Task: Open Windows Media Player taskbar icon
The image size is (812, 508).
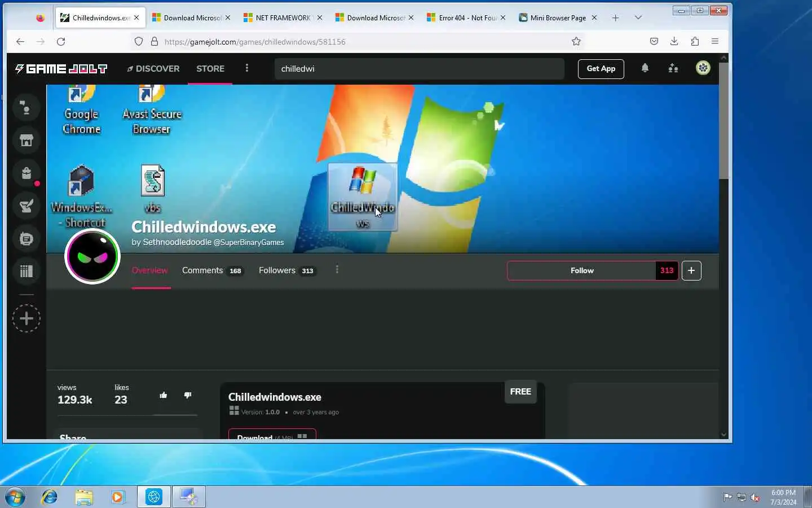Action: pyautogui.click(x=117, y=497)
